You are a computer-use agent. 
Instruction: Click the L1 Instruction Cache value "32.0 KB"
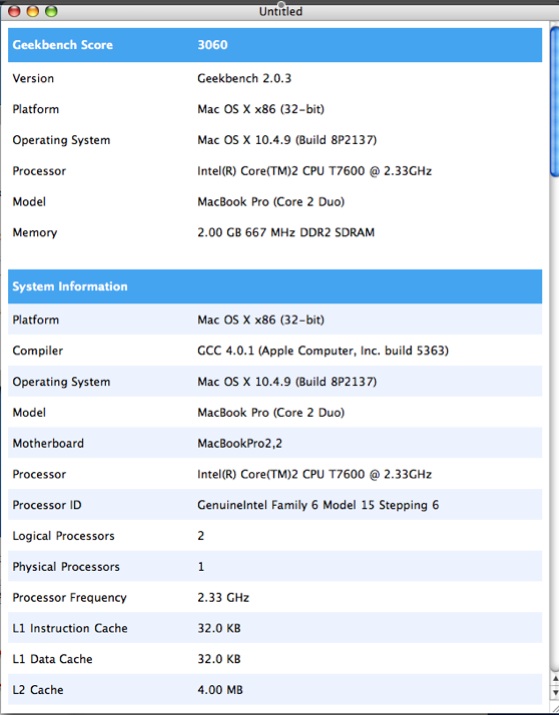tap(219, 628)
